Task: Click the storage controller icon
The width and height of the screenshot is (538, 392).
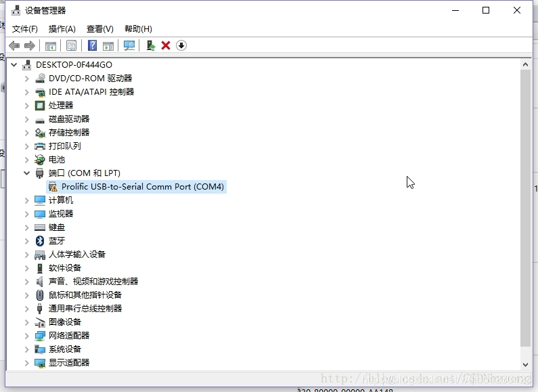Action: (40, 133)
